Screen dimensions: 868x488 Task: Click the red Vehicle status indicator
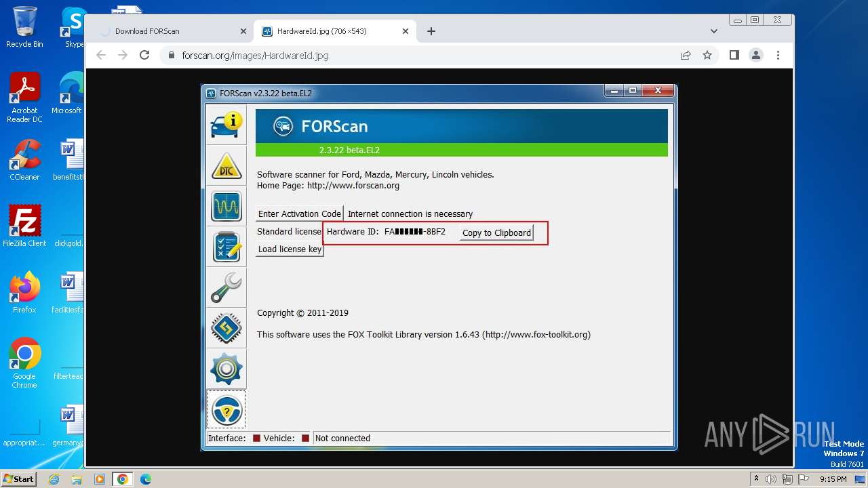(x=305, y=439)
